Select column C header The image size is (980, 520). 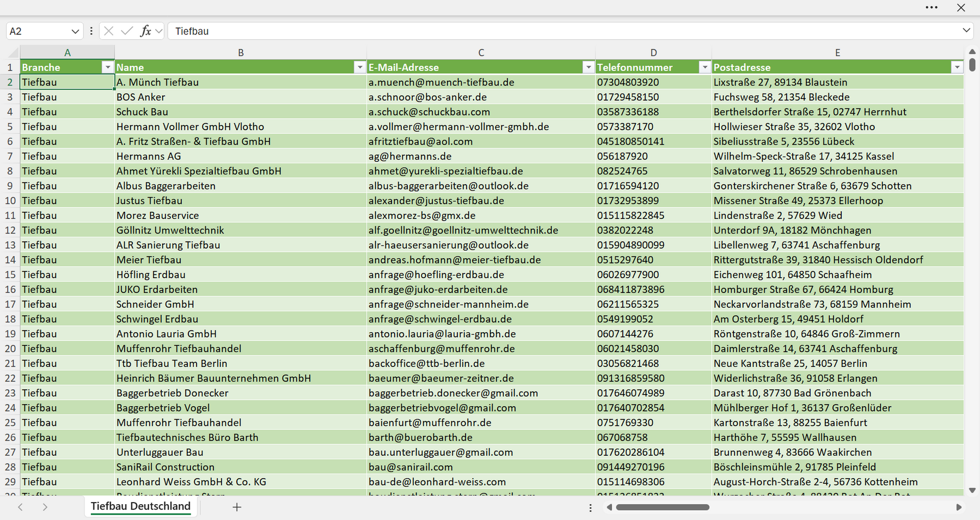point(481,53)
